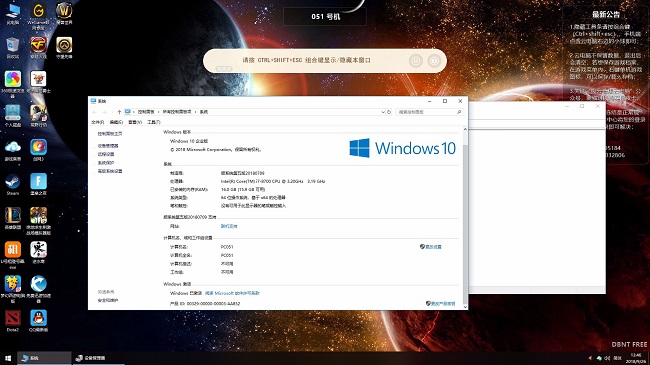Screen dimensions: 650x365
Task: Open the desktop icon right of League of Legends
Action: 38,221
